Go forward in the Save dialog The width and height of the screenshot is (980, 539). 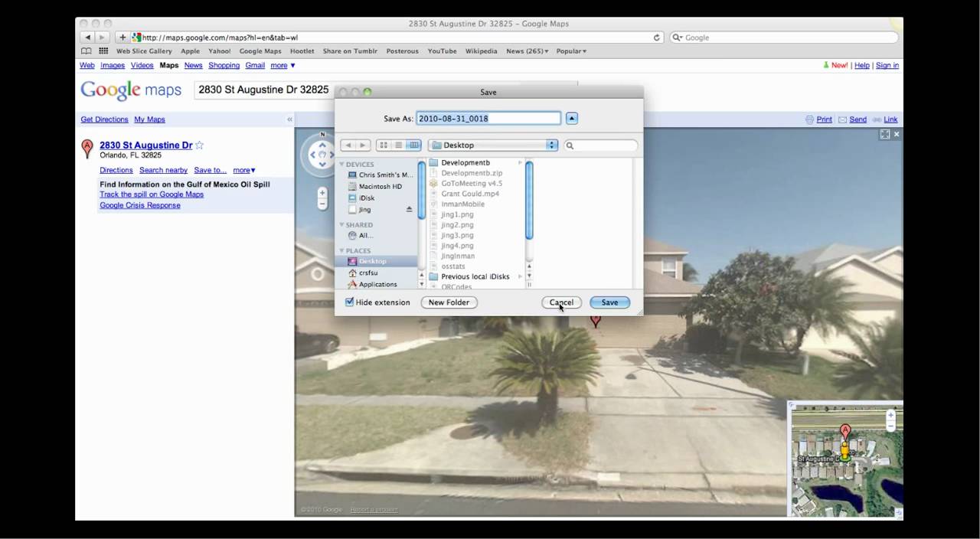point(363,145)
